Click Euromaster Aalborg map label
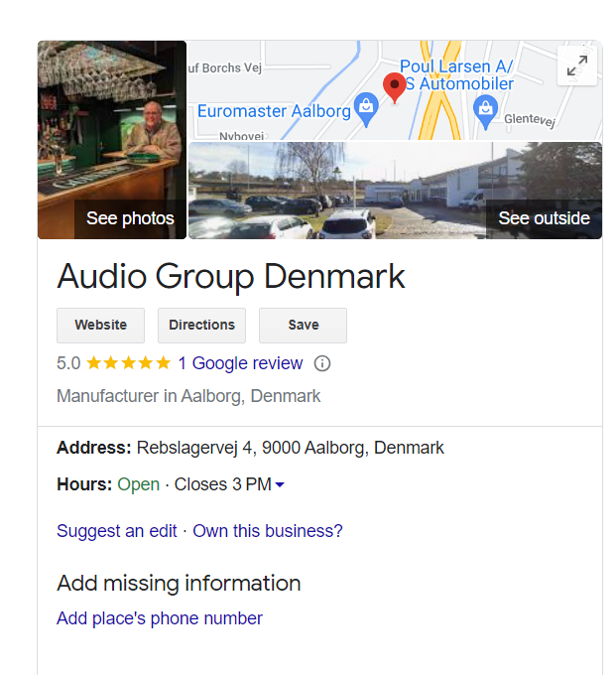 coord(274,111)
